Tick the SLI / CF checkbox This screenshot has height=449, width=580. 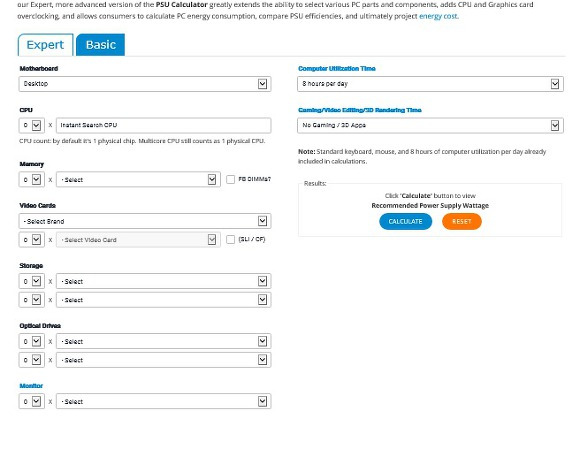[230, 240]
